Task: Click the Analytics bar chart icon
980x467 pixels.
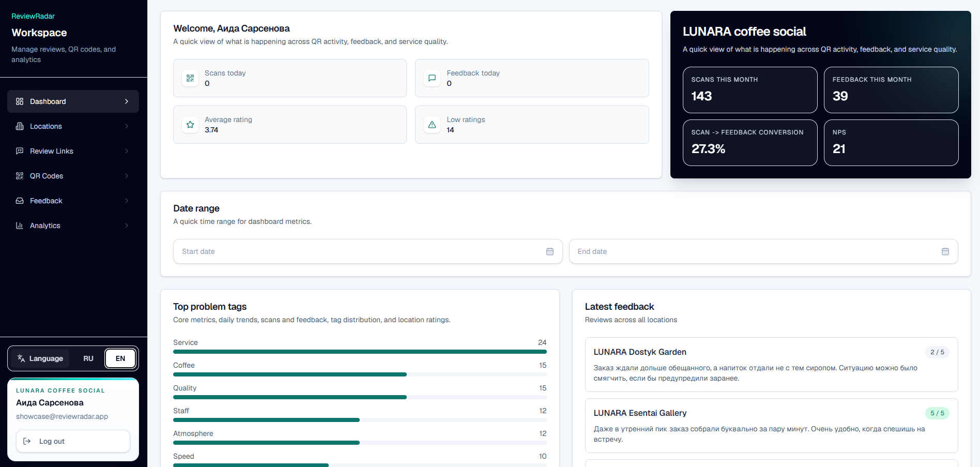Action: point(20,225)
